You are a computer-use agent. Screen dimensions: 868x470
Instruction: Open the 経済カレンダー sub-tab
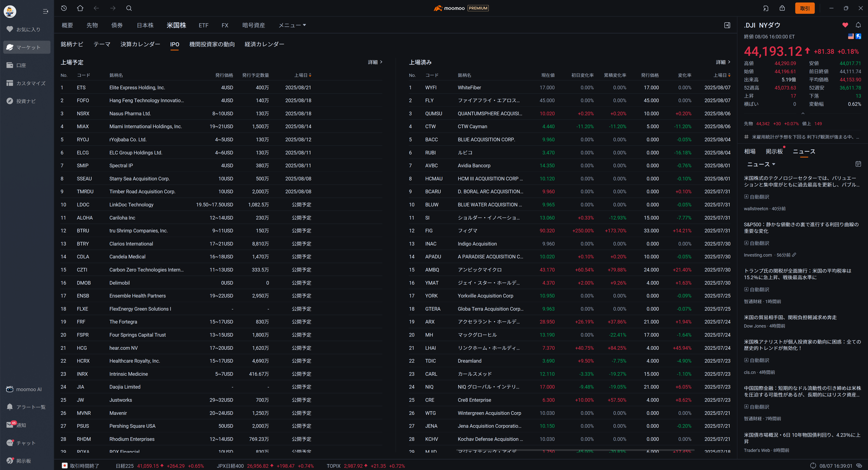(265, 44)
